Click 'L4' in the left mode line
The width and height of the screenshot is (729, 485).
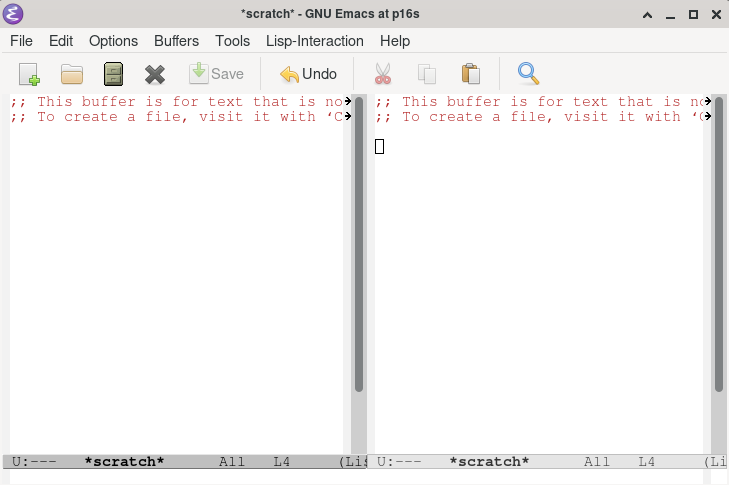281,462
